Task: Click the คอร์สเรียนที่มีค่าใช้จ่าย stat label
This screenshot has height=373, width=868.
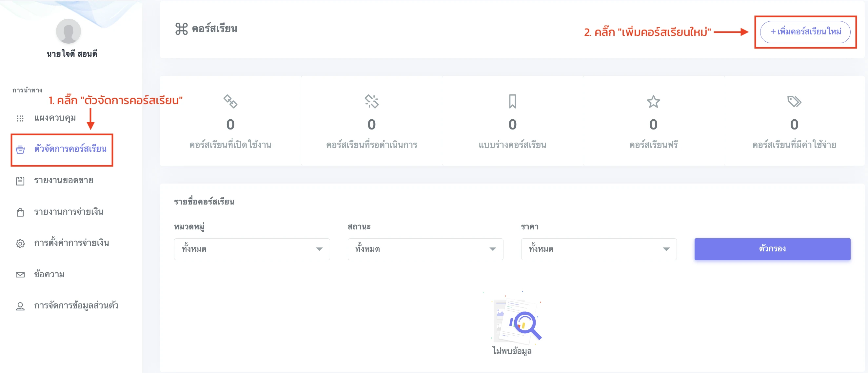Action: click(794, 145)
